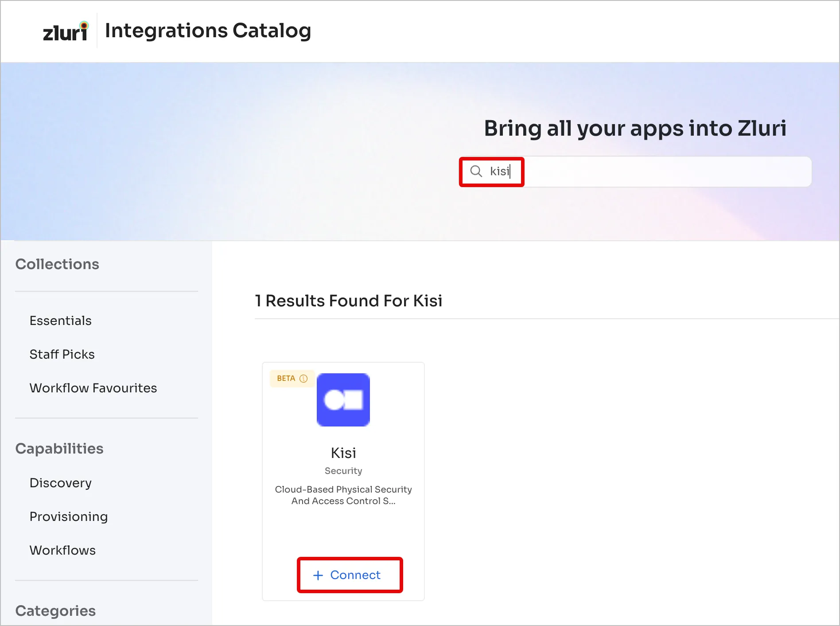Screen dimensions: 840x626
Task: Click the Security category label
Action: (343, 471)
